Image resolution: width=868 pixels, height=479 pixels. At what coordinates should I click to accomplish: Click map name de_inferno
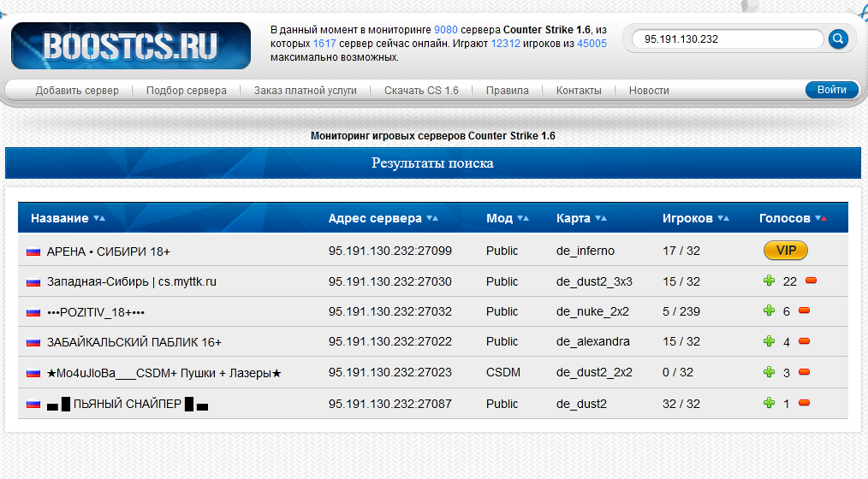point(586,251)
